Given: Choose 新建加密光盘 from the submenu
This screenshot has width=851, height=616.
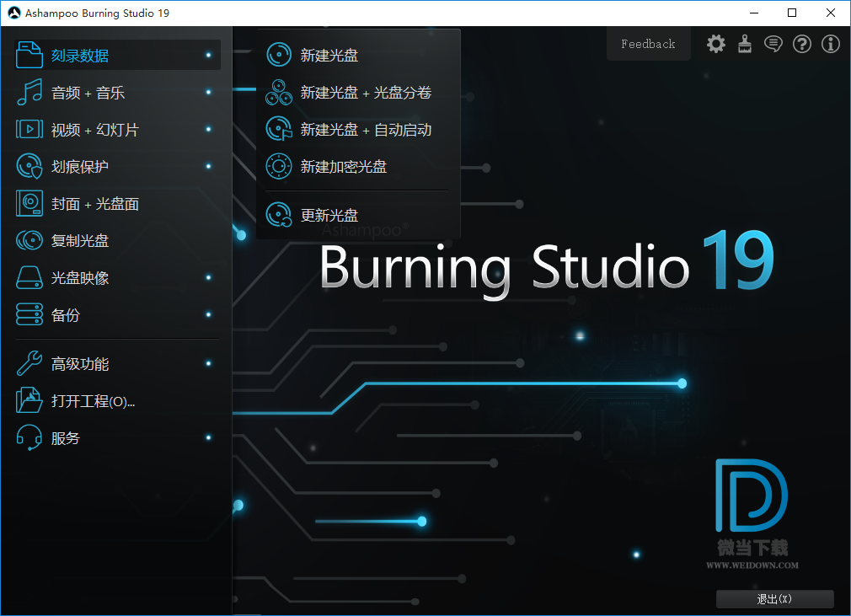Looking at the screenshot, I should click(344, 167).
